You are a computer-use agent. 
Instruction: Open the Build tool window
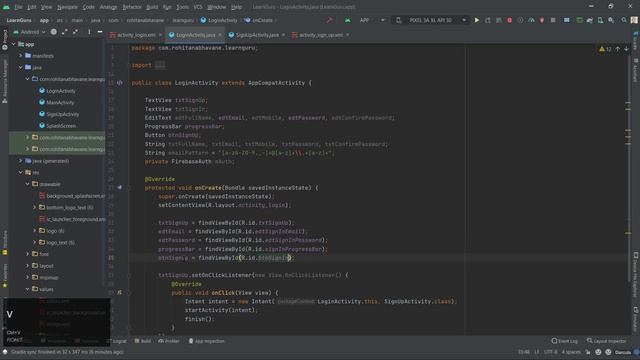[143, 341]
